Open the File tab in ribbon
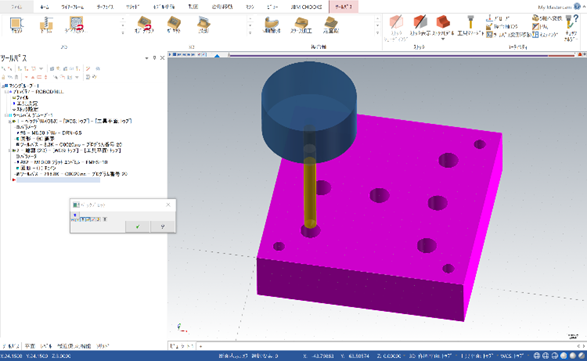 tap(16, 7)
